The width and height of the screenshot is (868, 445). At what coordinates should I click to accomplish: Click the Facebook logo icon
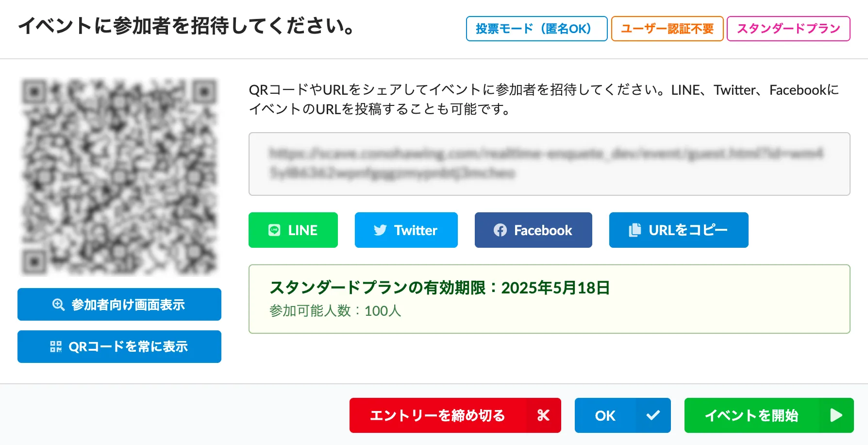tap(500, 230)
